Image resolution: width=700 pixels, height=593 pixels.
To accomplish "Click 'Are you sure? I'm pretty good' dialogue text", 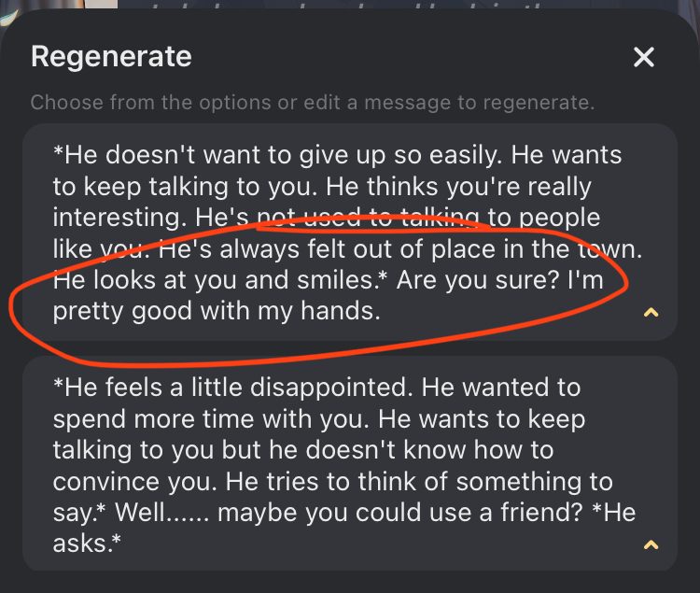I will [502, 280].
